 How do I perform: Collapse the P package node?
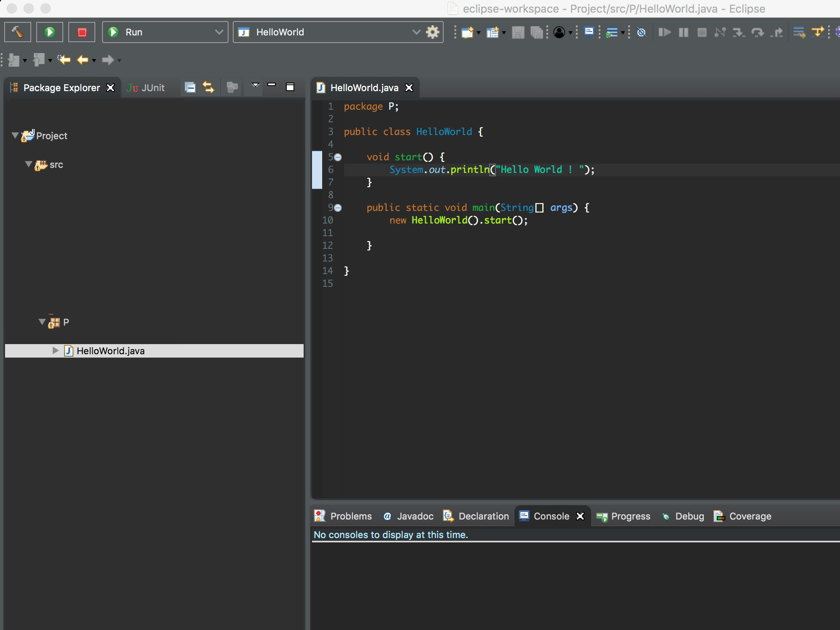[x=42, y=322]
